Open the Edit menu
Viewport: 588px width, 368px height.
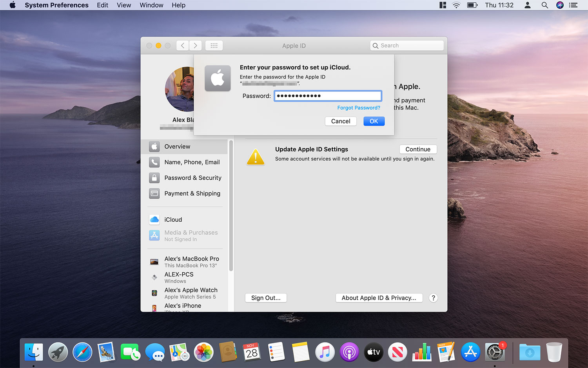point(102,5)
